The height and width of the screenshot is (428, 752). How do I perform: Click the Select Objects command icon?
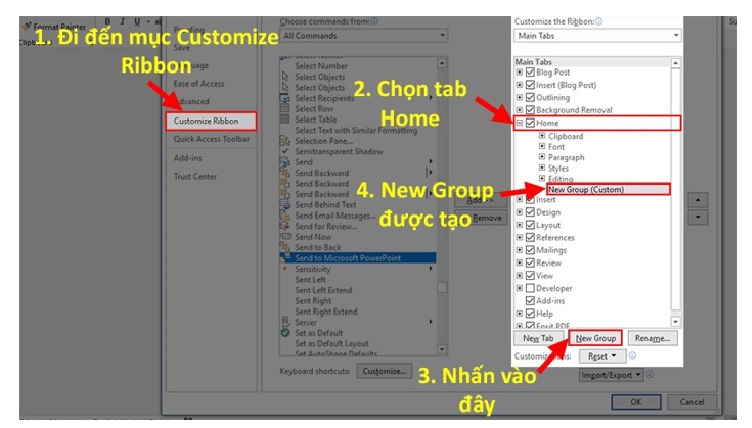[286, 77]
